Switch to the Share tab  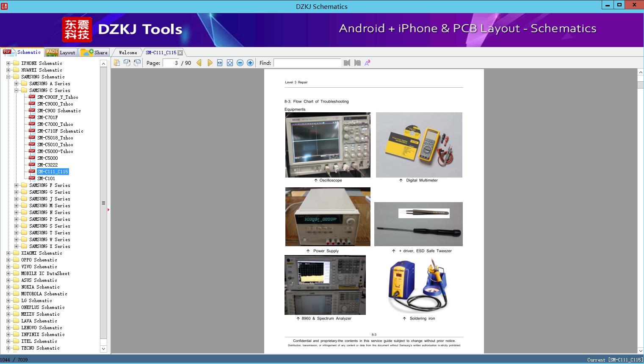[94, 53]
